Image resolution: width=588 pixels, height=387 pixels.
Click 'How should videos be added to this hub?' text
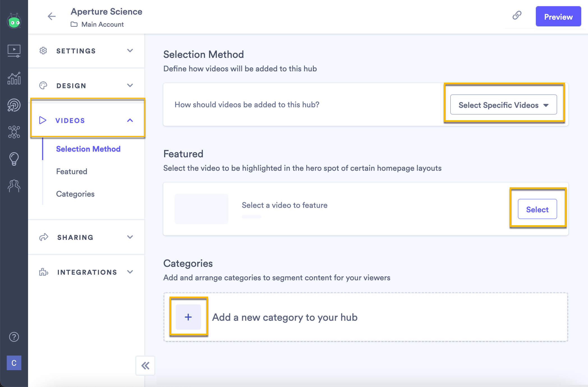coord(247,104)
